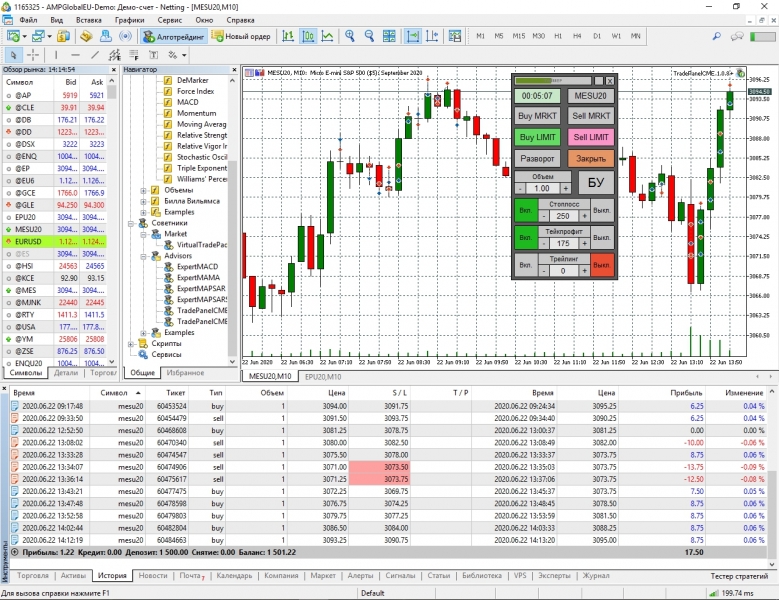
Task: Collapse the Market tree node
Action: (143, 234)
